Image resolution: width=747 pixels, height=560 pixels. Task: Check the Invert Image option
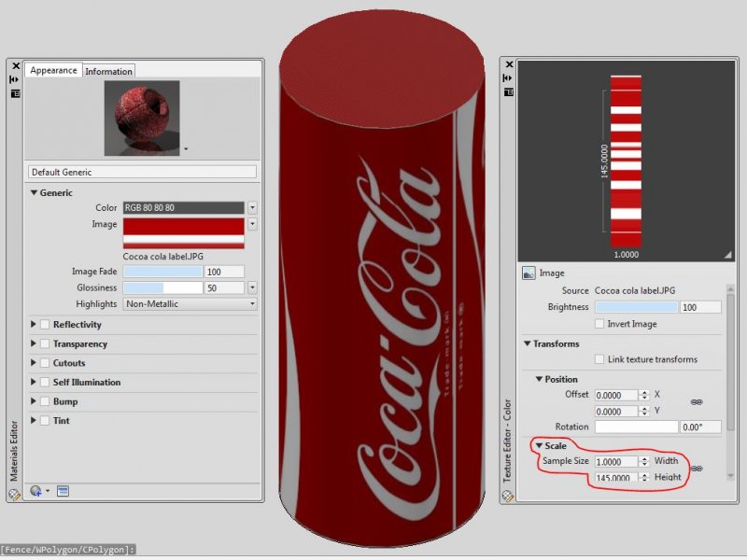click(x=599, y=324)
